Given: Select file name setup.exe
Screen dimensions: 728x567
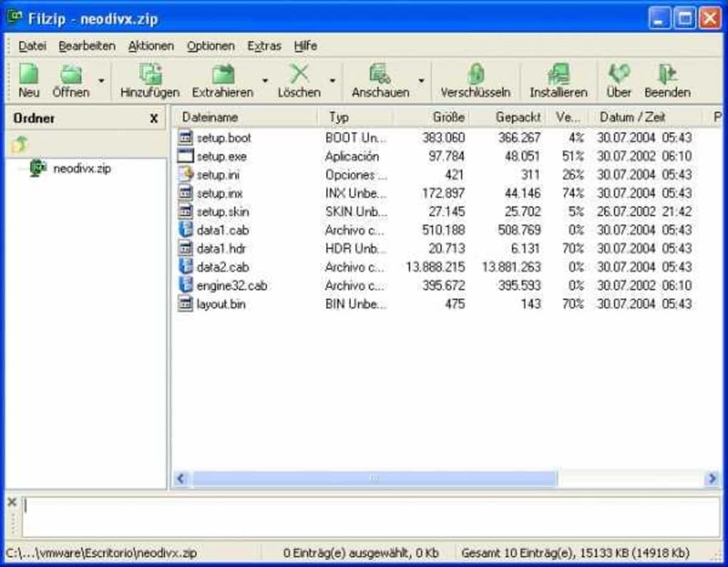Looking at the screenshot, I should 221,156.
